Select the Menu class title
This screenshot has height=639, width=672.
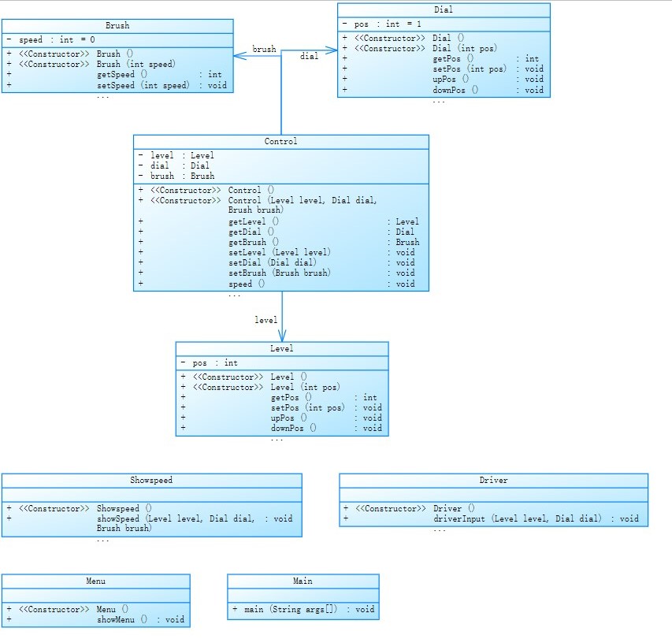pos(95,581)
